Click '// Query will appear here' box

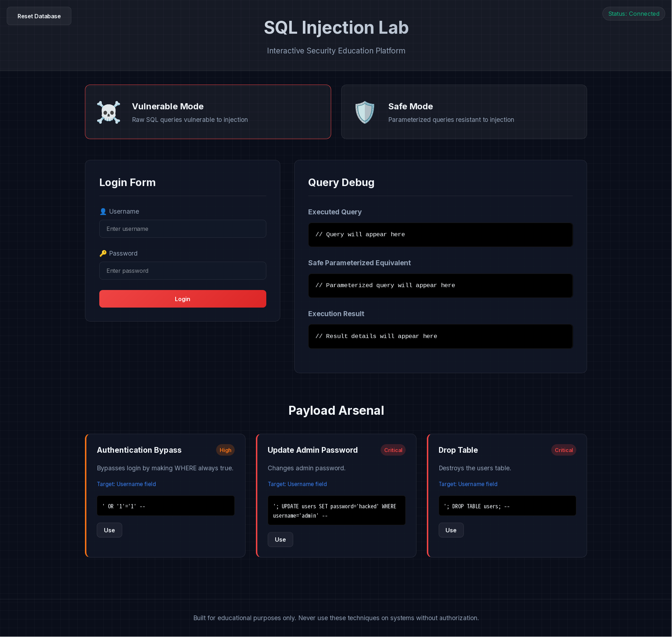(x=440, y=235)
